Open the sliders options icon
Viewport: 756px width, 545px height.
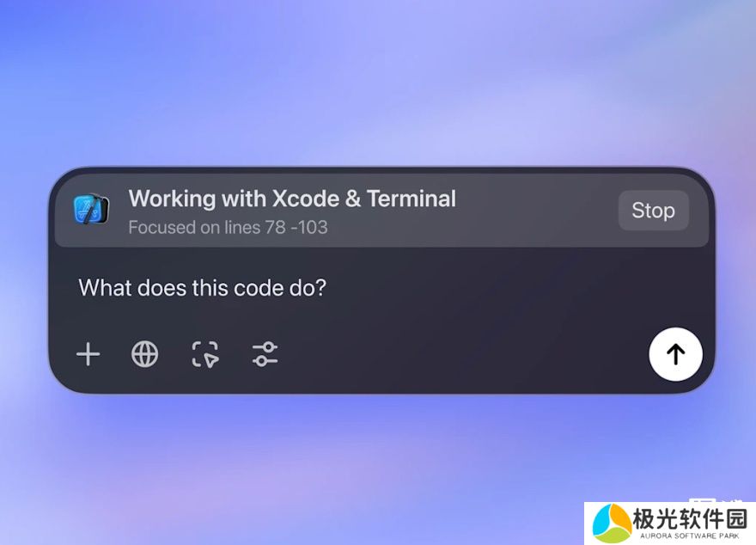click(x=265, y=354)
